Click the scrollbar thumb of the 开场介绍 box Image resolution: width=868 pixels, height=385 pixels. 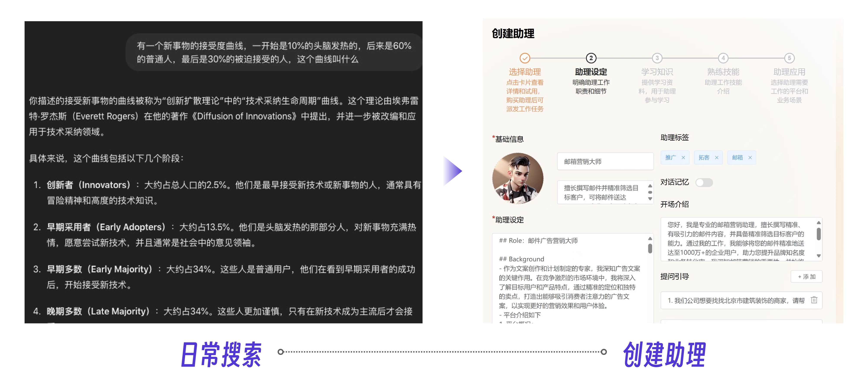click(x=819, y=234)
